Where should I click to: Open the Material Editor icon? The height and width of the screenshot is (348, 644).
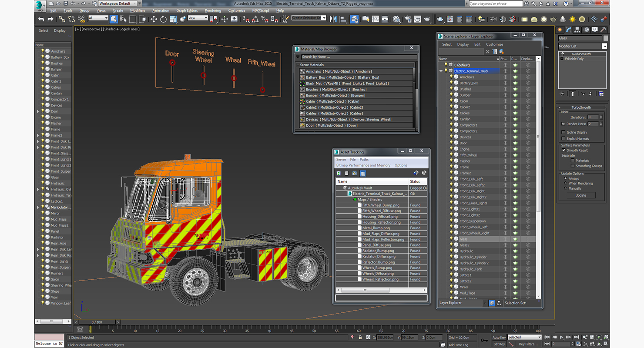[x=396, y=19]
